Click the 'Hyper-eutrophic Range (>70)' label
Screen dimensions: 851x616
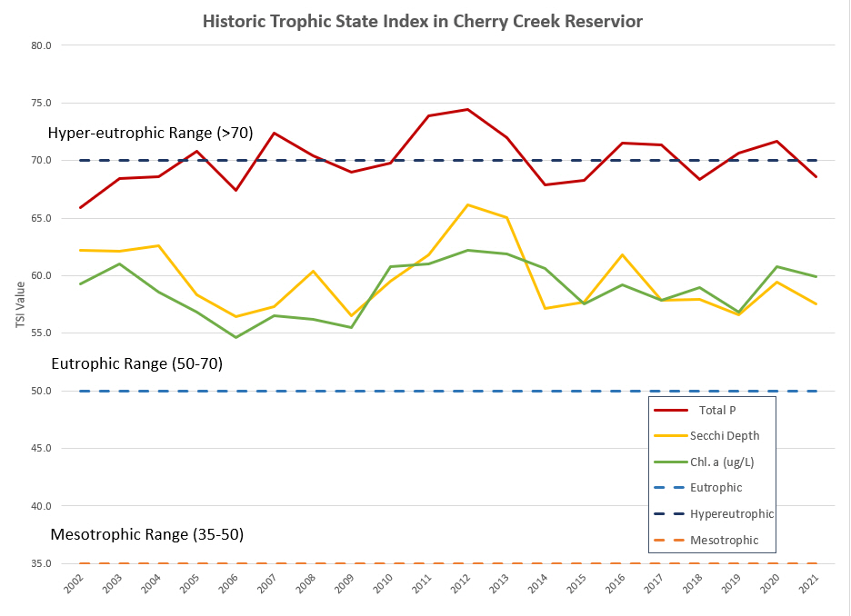point(150,133)
